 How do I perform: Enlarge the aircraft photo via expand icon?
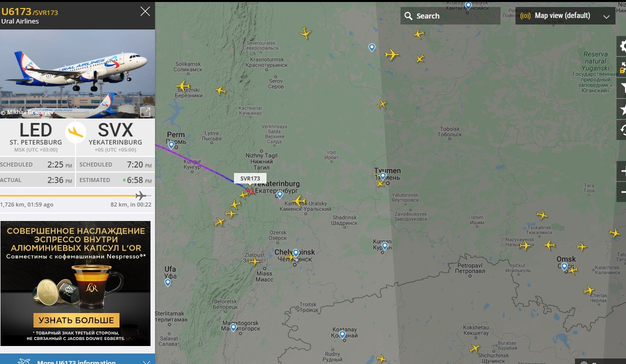click(145, 112)
